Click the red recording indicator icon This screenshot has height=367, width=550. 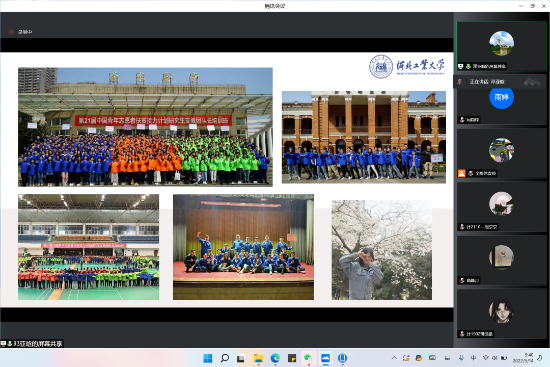point(11,32)
